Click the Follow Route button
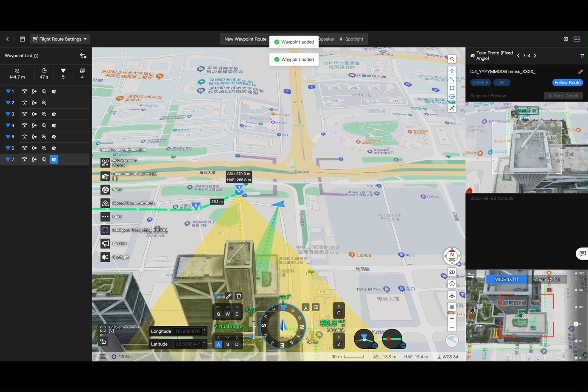Image resolution: width=588 pixels, height=392 pixels. pyautogui.click(x=567, y=83)
